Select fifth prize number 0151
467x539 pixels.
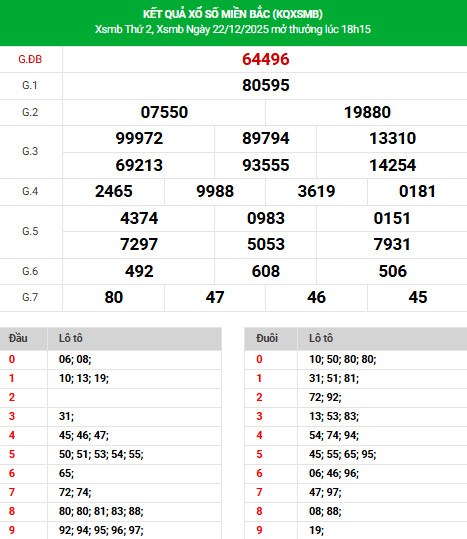coord(392,218)
